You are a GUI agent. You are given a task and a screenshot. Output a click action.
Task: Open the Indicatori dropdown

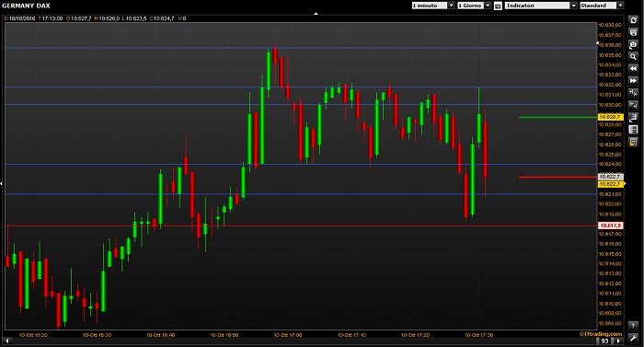pyautogui.click(x=541, y=6)
